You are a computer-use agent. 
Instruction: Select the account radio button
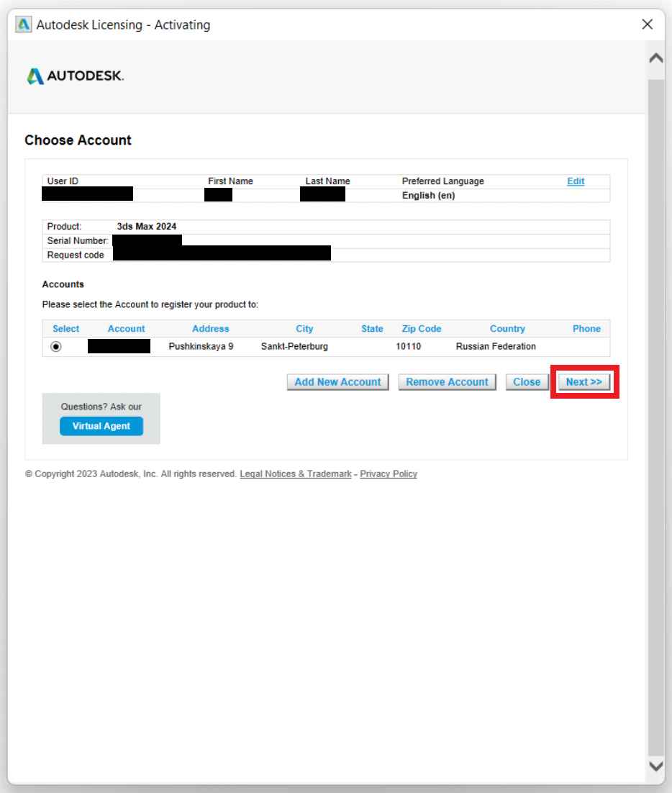pyautogui.click(x=56, y=347)
